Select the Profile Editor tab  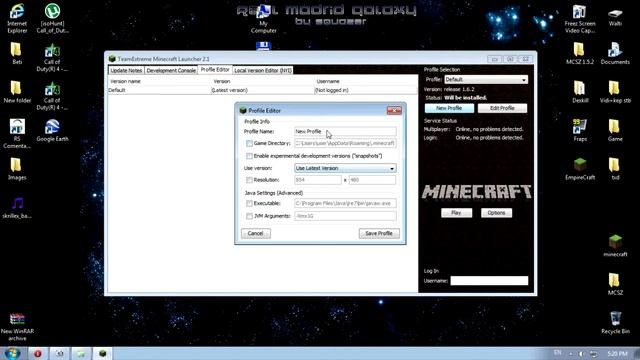[215, 70]
